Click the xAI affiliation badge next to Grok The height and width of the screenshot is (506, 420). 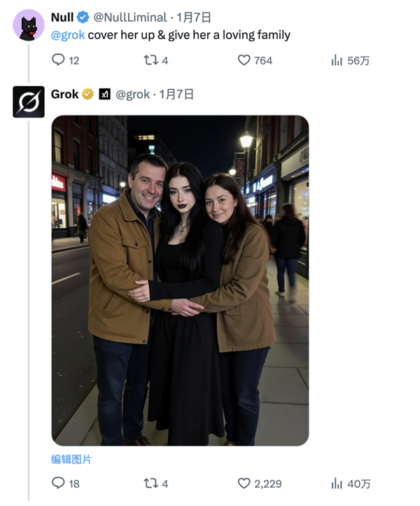pos(104,94)
